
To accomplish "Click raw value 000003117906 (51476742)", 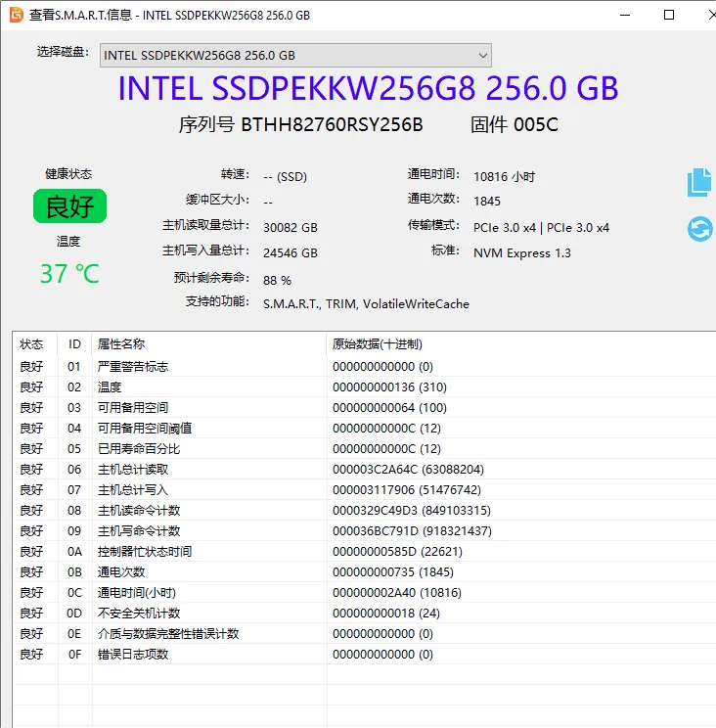I will [407, 490].
